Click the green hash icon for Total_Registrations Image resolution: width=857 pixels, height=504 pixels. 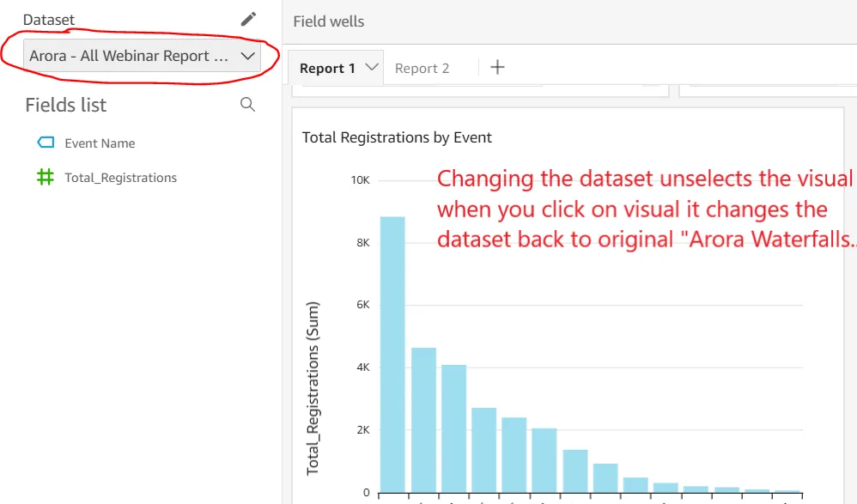click(x=46, y=177)
